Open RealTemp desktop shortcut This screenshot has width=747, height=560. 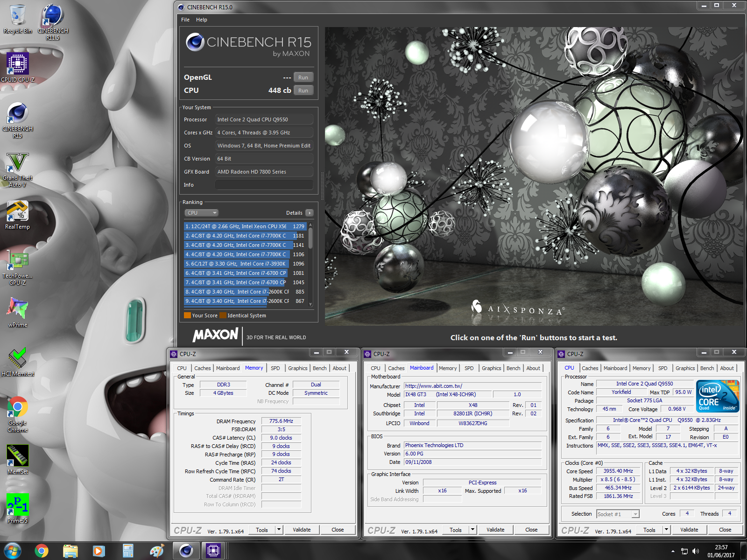pyautogui.click(x=18, y=215)
